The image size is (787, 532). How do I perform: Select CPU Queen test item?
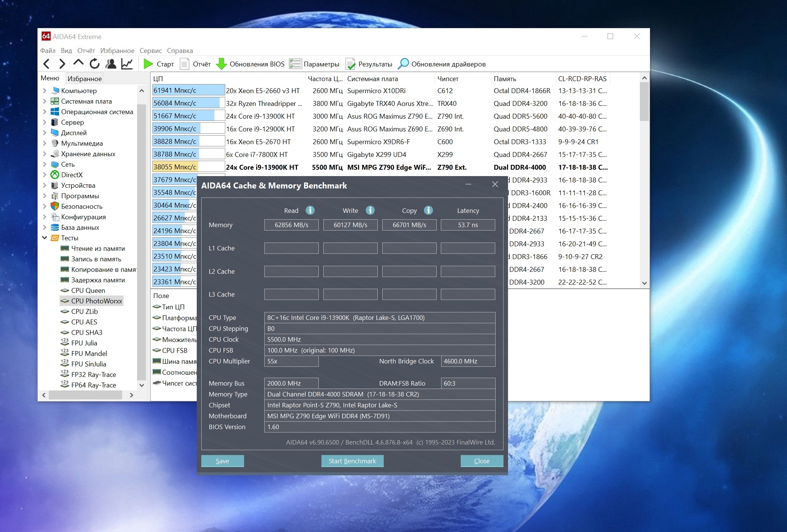(x=88, y=290)
